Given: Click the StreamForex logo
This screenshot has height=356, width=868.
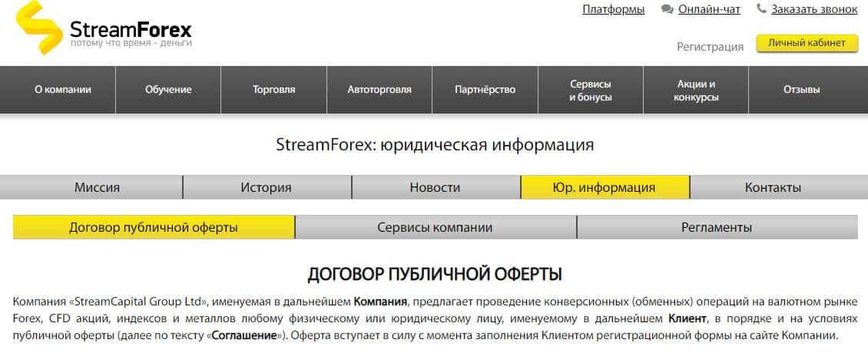Looking at the screenshot, I should [104, 28].
